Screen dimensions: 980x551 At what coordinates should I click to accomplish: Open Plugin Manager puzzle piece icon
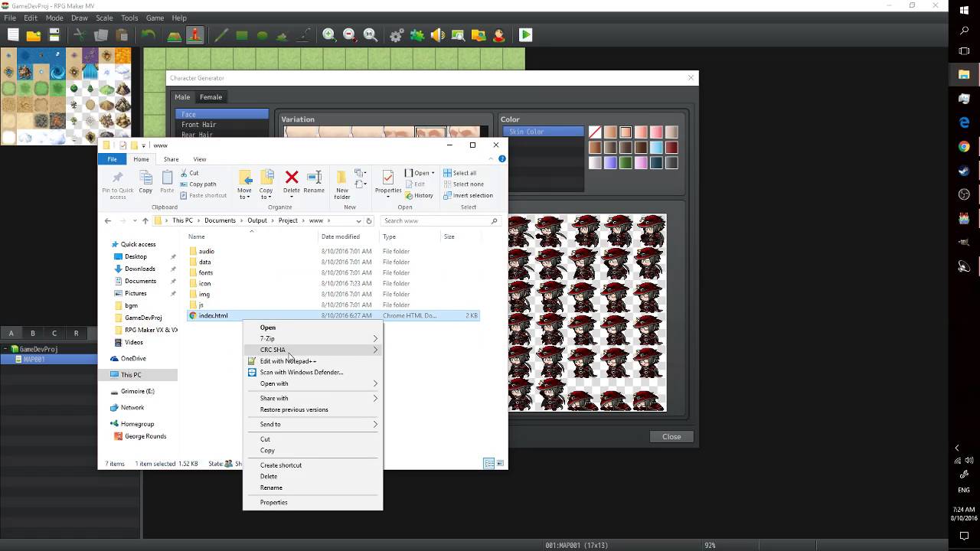tap(417, 35)
